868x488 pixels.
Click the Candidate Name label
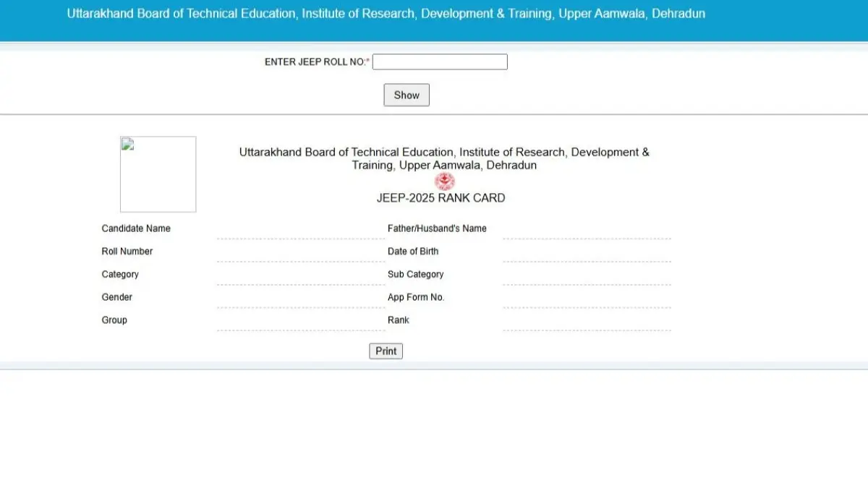point(135,228)
